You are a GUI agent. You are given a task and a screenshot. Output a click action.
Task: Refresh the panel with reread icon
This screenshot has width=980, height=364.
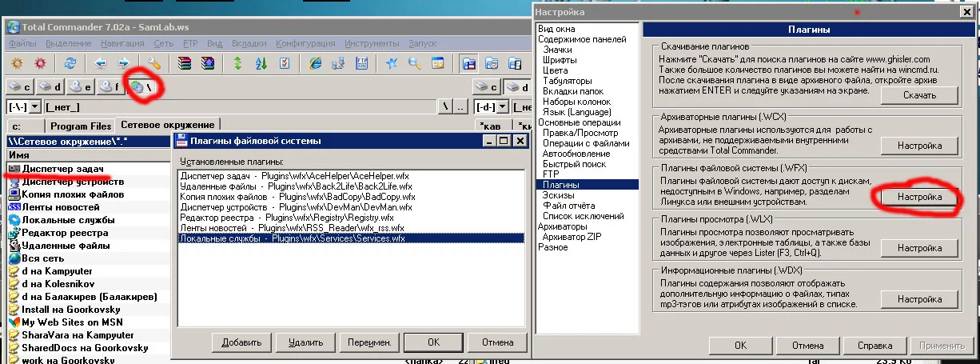click(x=70, y=62)
